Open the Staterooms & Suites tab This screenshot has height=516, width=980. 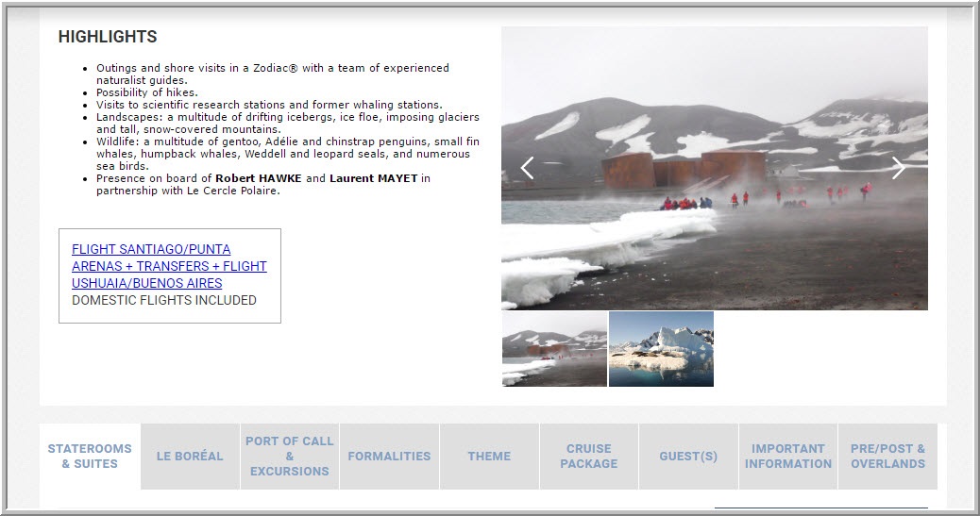point(90,456)
